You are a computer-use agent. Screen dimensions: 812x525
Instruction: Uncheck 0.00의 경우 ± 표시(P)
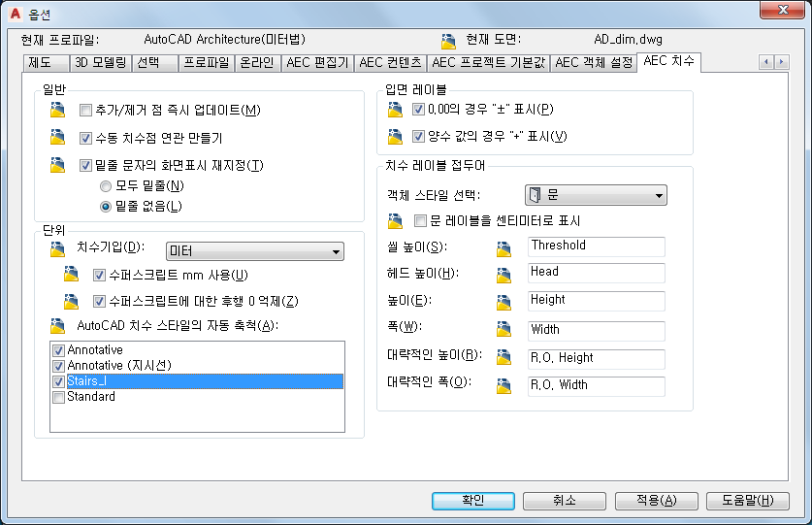[418, 110]
